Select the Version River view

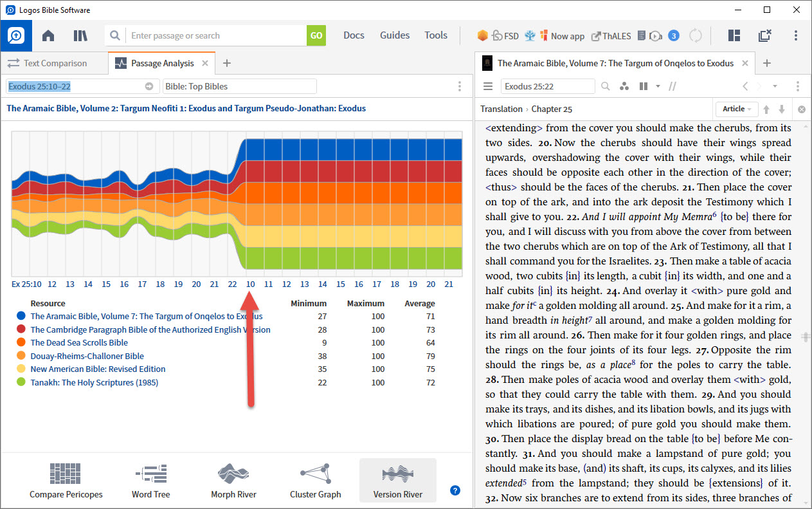398,480
